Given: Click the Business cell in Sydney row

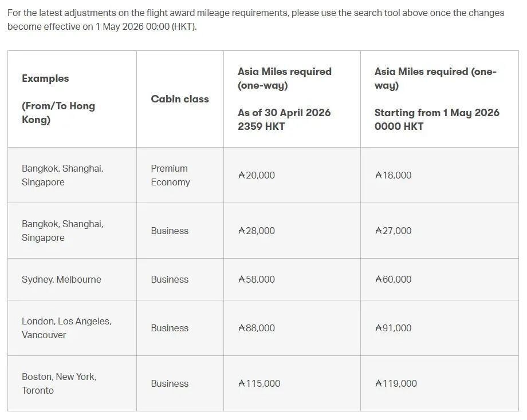Looking at the screenshot, I should [180, 279].
